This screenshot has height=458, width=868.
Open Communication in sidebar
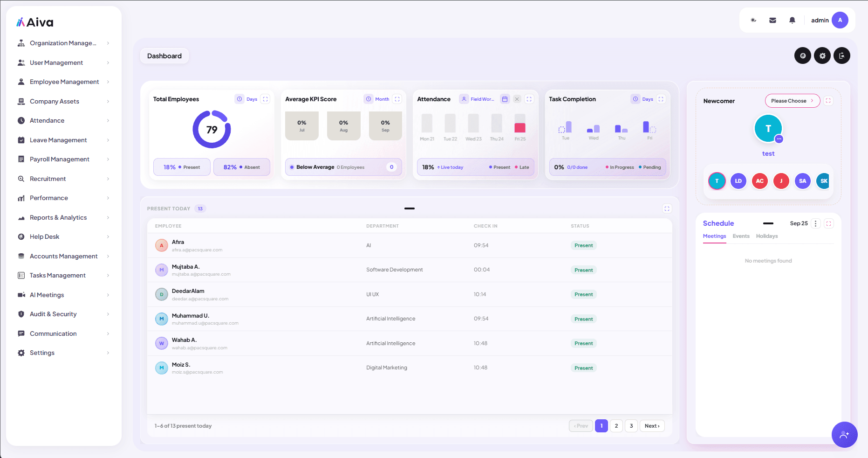[x=64, y=333]
